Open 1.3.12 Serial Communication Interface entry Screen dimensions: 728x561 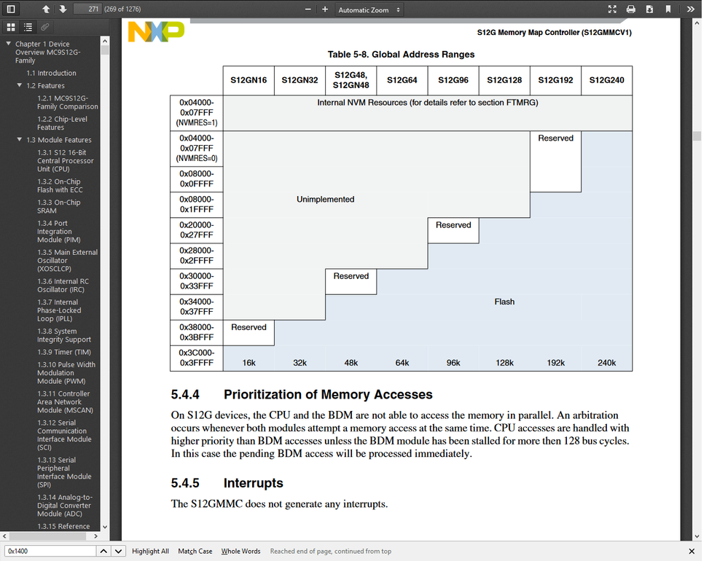[x=65, y=435]
